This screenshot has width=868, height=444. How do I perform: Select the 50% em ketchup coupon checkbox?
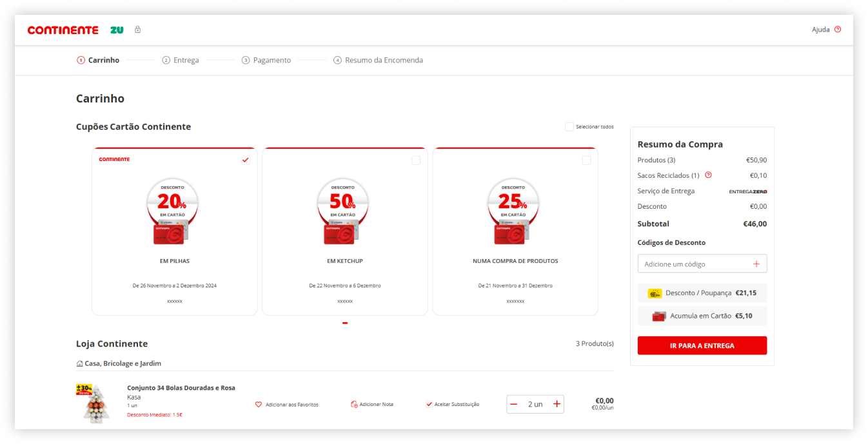416,160
